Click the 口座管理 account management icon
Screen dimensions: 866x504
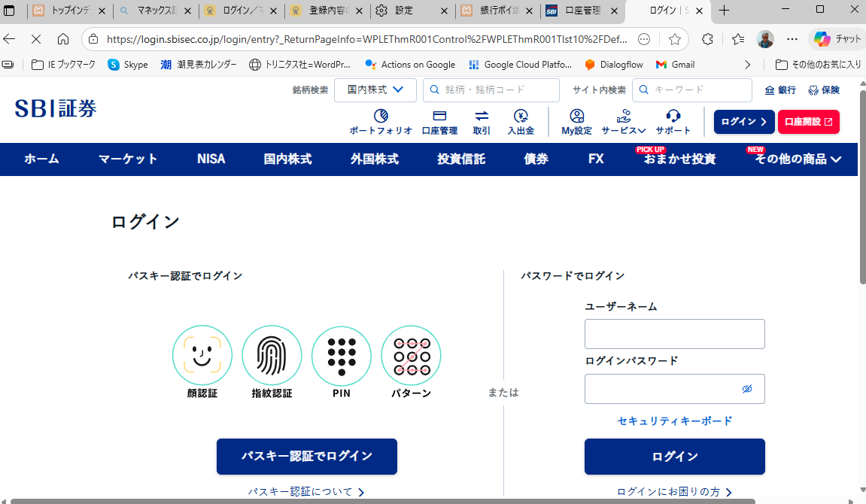pyautogui.click(x=439, y=117)
